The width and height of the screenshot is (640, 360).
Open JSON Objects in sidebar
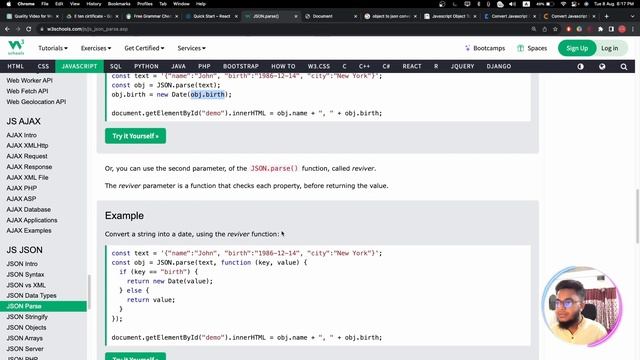[27, 327]
